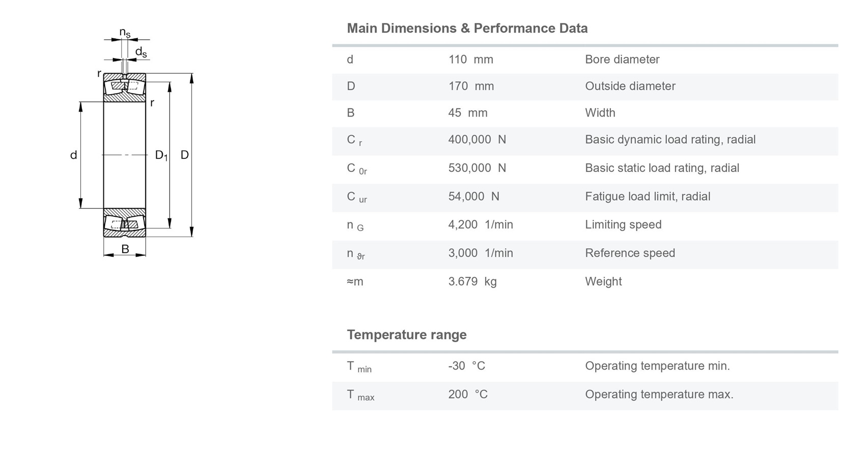
Task: Select the 200 °C maximum temperature value
Action: coord(467,394)
